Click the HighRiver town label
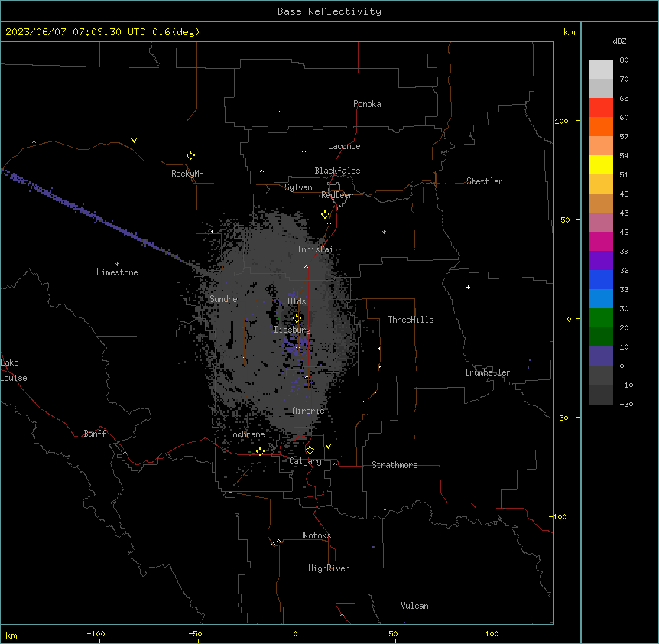The image size is (659, 644). point(329,568)
